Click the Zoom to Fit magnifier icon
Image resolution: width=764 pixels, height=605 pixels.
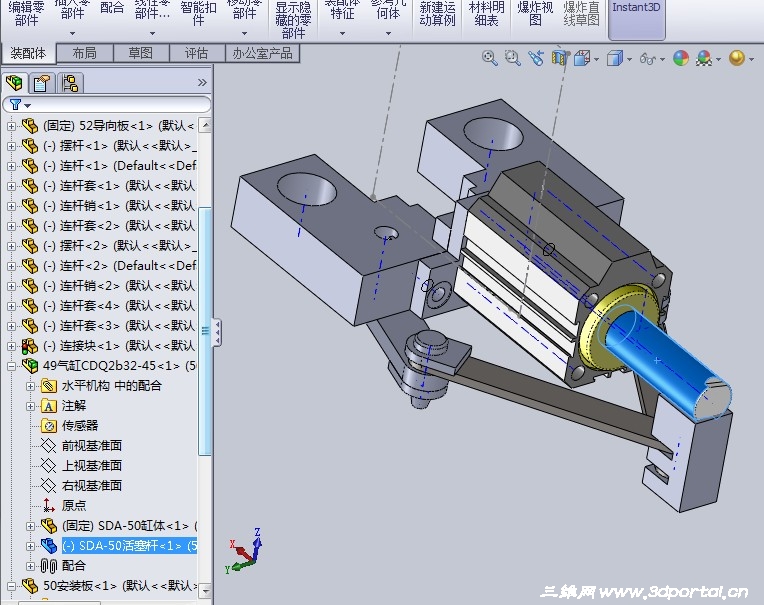pyautogui.click(x=489, y=58)
